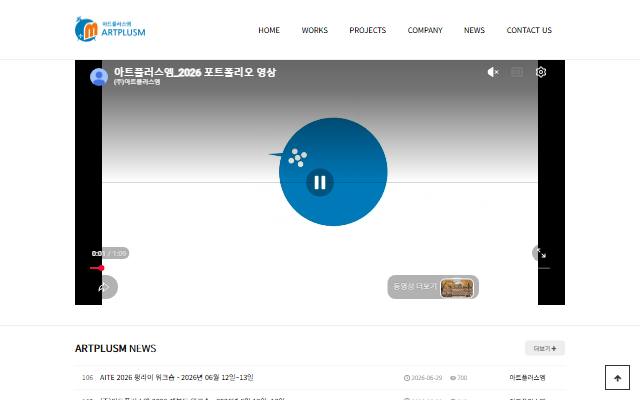Open the more videos thumbnail
Viewport: 640px width, 400px height.
[457, 287]
